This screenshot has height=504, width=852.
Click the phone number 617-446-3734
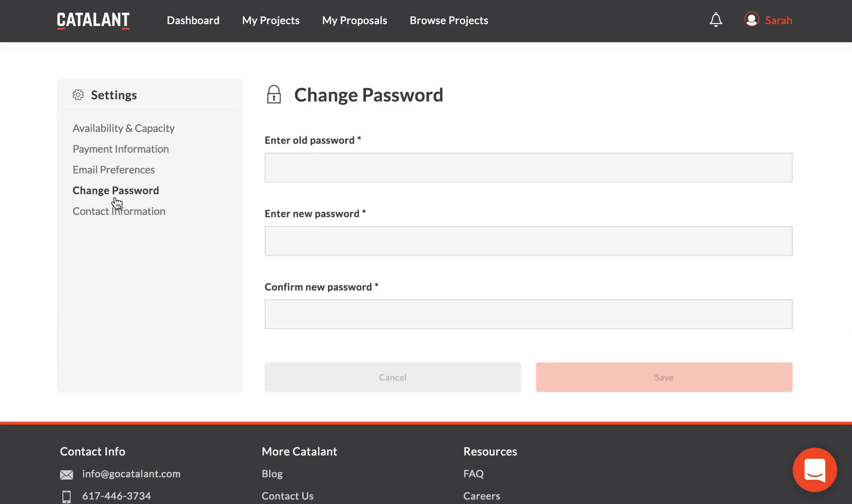(116, 496)
